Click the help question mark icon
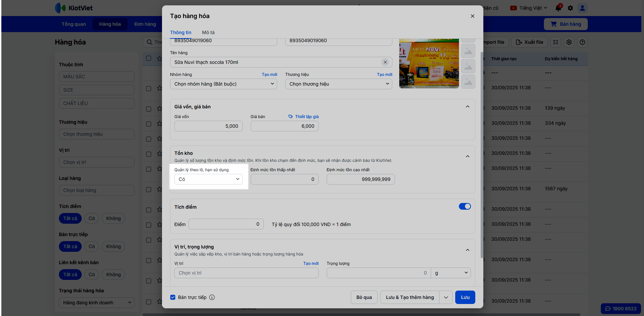This screenshot has height=316, width=644. point(582,42)
